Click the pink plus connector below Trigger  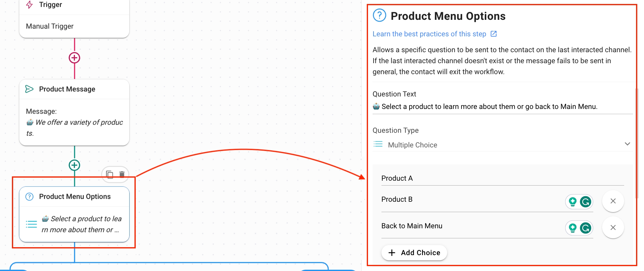(x=74, y=58)
